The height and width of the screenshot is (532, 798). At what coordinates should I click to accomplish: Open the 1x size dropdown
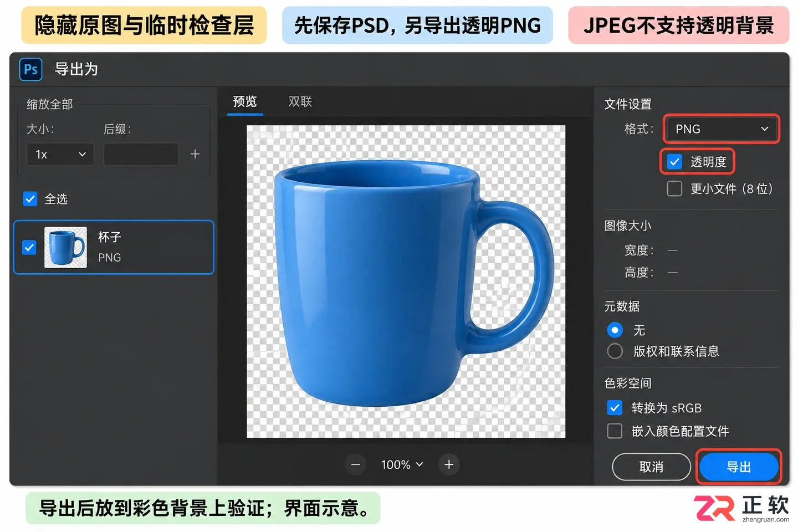pyautogui.click(x=60, y=154)
